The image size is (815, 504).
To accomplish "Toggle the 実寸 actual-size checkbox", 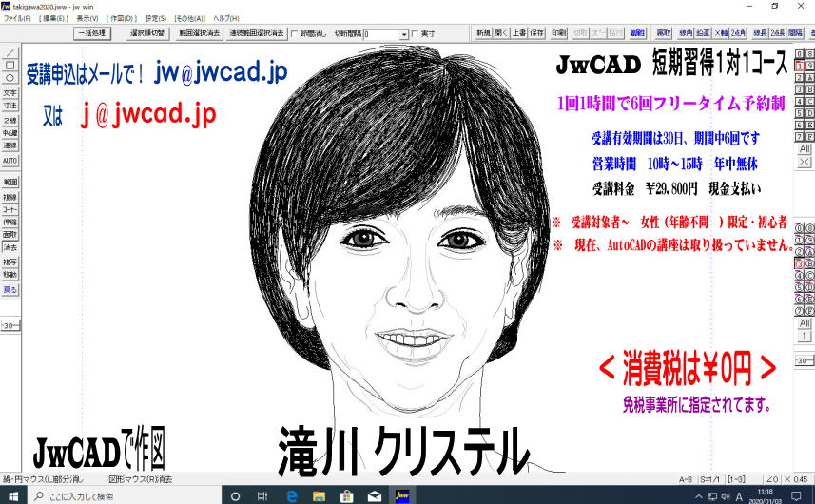I will click(415, 34).
